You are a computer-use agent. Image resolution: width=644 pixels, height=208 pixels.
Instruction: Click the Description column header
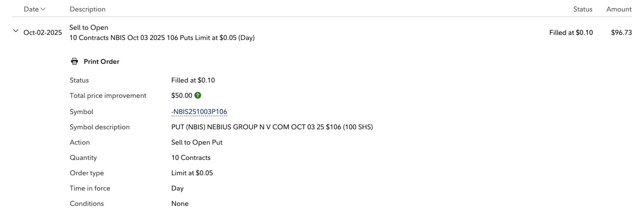(88, 9)
